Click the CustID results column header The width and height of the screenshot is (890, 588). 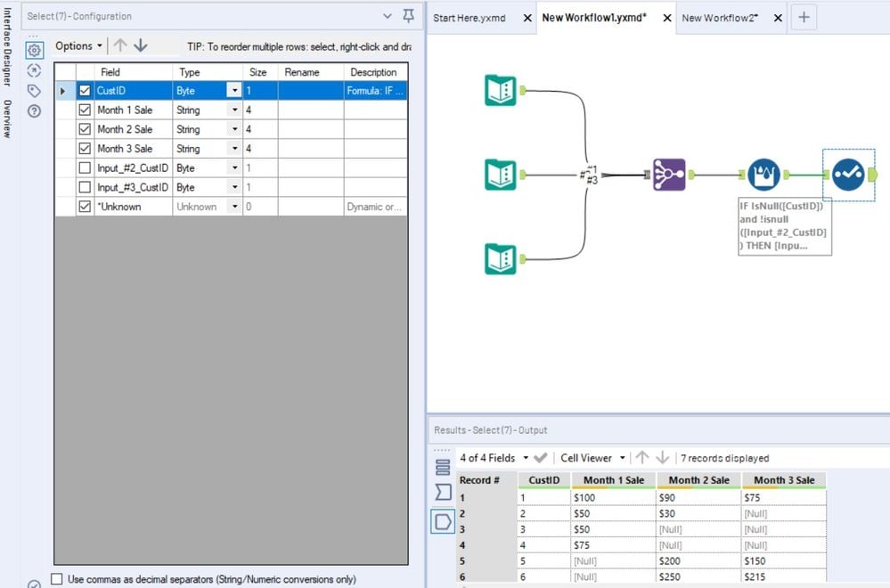(x=543, y=480)
